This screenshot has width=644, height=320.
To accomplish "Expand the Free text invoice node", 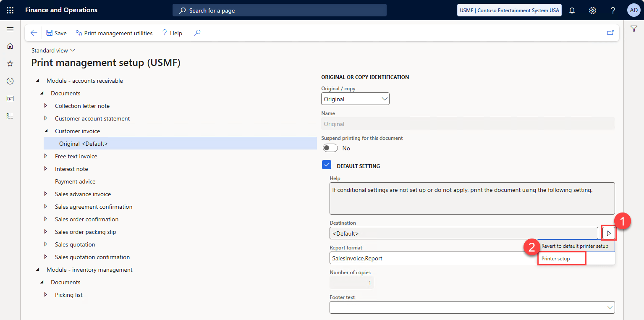I will tap(46, 156).
